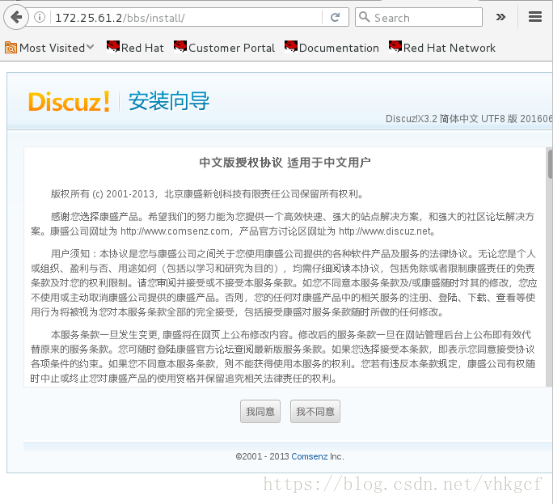Open the Customer Portal bookmark
This screenshot has height=504, width=554.
coord(224,47)
